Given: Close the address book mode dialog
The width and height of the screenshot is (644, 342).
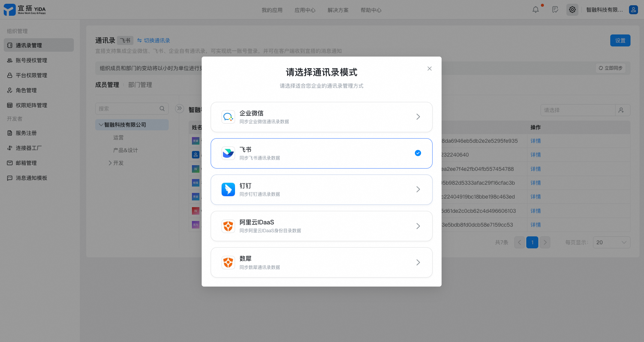Looking at the screenshot, I should [x=430, y=69].
